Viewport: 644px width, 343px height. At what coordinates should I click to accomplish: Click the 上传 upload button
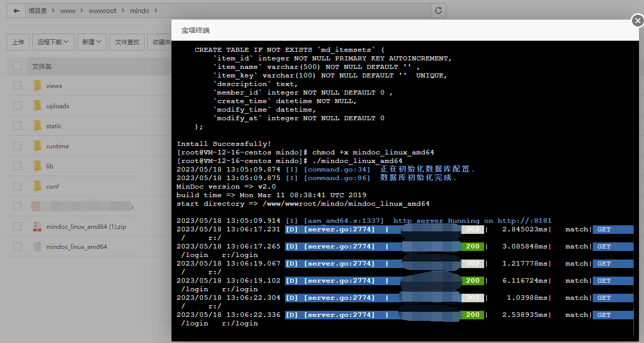click(x=18, y=42)
